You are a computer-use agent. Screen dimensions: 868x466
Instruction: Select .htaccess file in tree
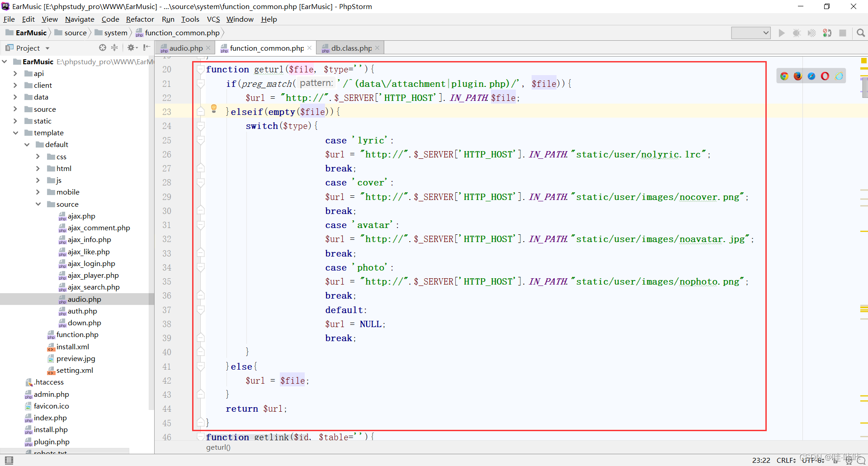point(49,382)
